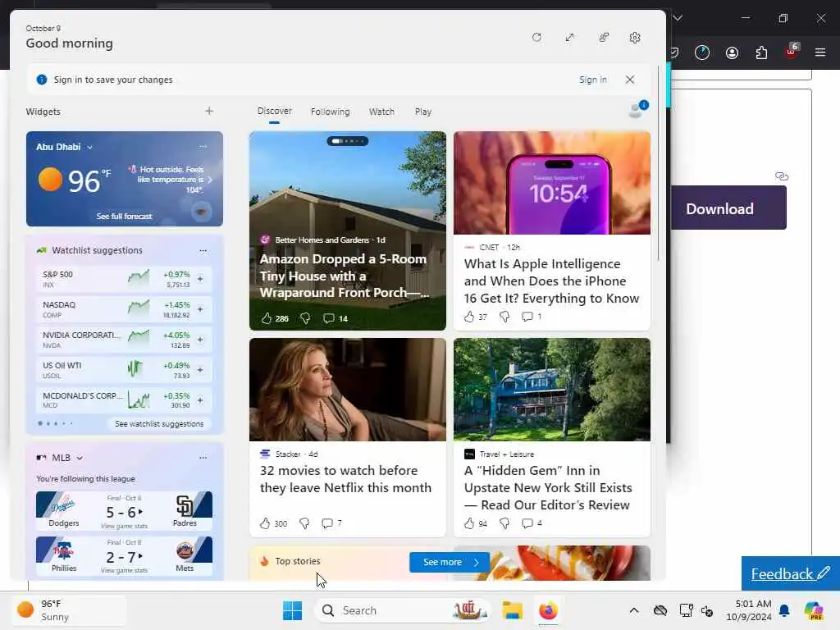Viewport: 840px width, 630px height.
Task: View game stats for Phillies vs Mets
Action: tap(124, 571)
